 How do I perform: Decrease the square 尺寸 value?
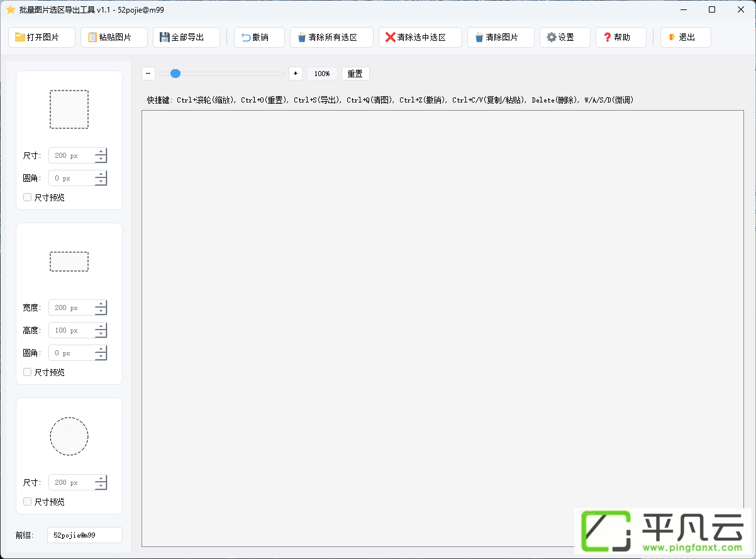(x=101, y=159)
